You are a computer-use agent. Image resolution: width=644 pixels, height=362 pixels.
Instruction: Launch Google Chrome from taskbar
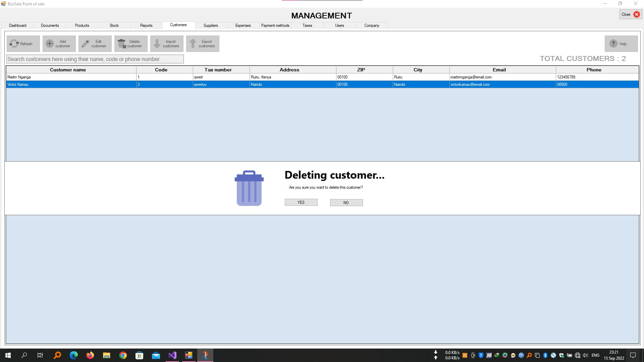click(x=123, y=355)
